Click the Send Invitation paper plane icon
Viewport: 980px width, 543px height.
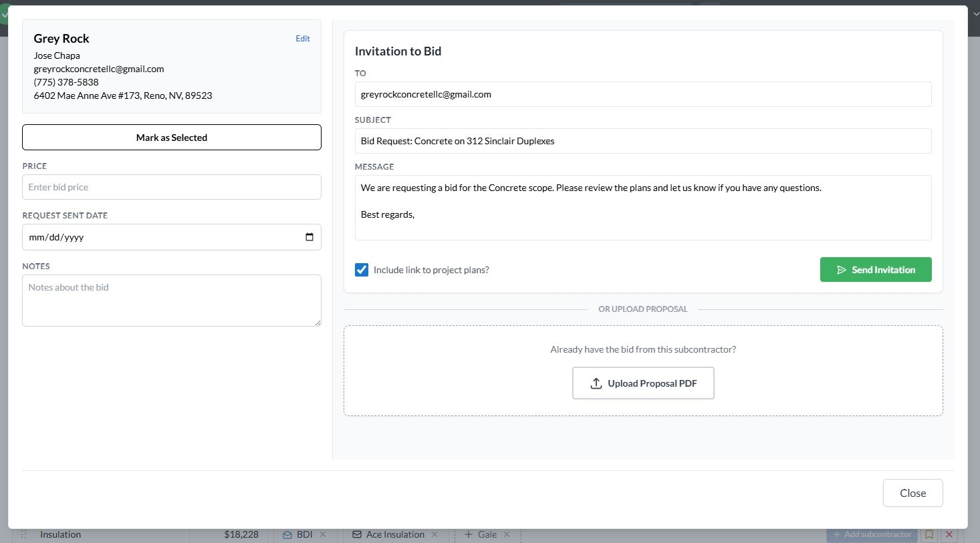click(841, 269)
